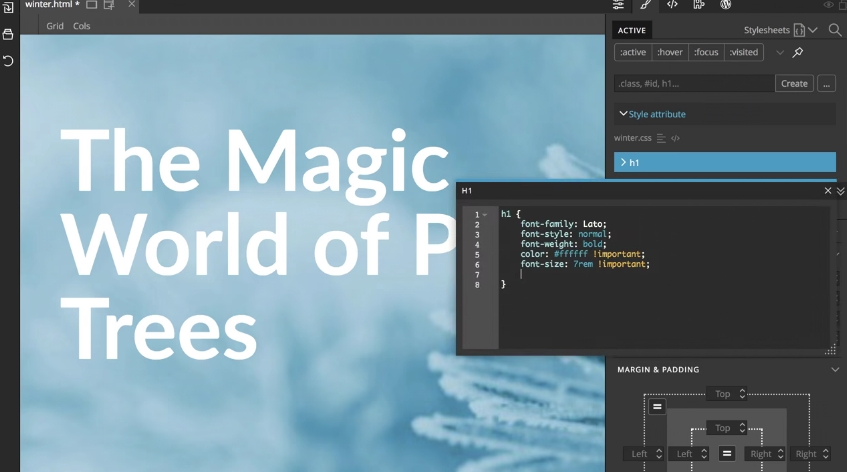Open the Stylesheets dropdown
This screenshot has height=472, width=847.
(780, 30)
